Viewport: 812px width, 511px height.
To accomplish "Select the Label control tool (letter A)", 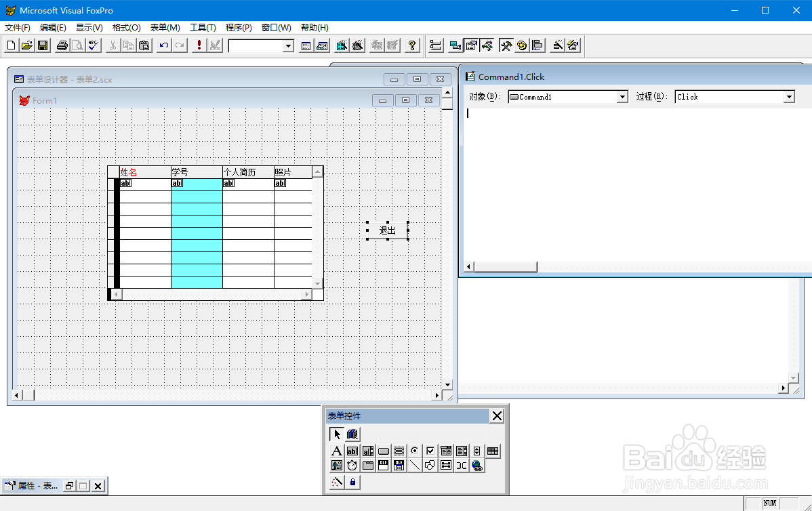I will pyautogui.click(x=337, y=451).
